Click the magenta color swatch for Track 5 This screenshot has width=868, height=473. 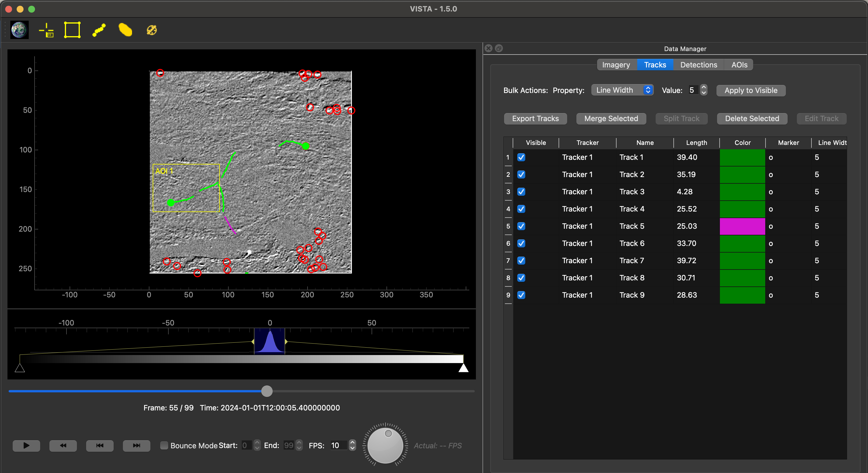(x=742, y=226)
